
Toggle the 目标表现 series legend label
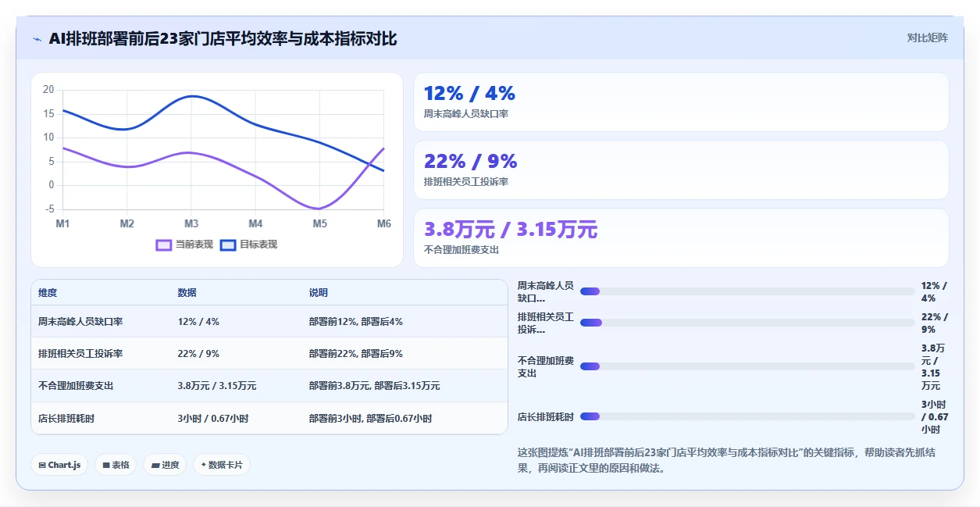[x=258, y=245]
